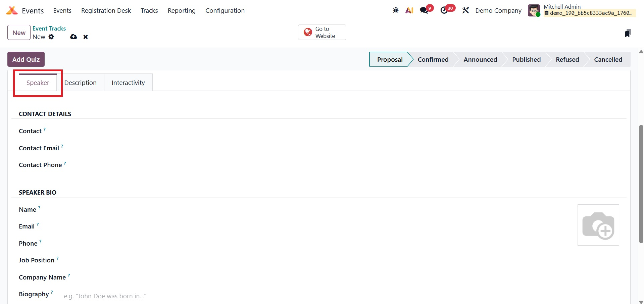Switch to the Description tab
644x304 pixels.
[x=81, y=83]
